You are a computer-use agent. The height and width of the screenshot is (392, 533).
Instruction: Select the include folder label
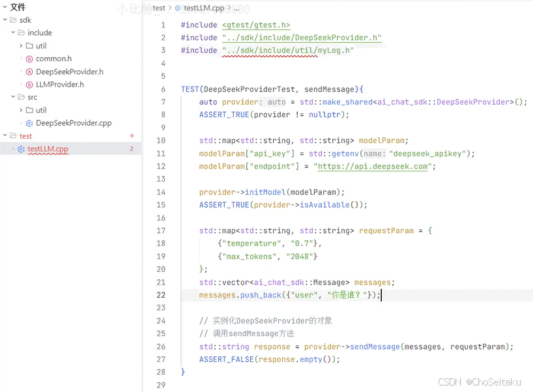[x=40, y=33]
